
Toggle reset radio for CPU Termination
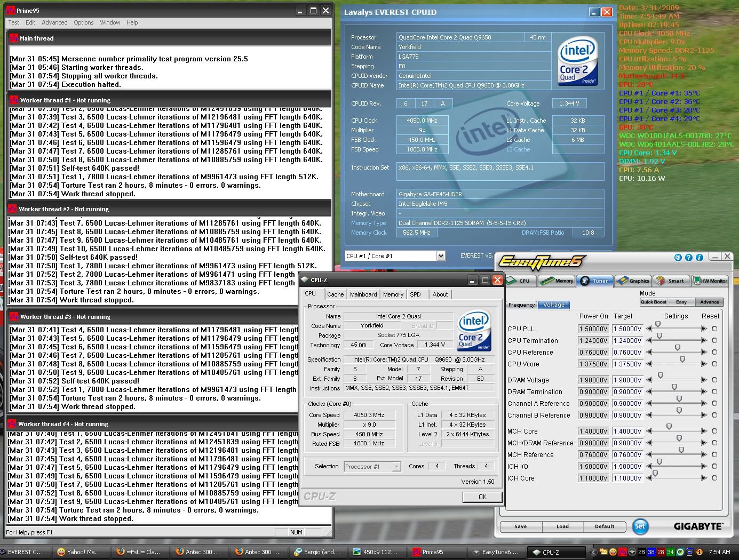tap(714, 340)
